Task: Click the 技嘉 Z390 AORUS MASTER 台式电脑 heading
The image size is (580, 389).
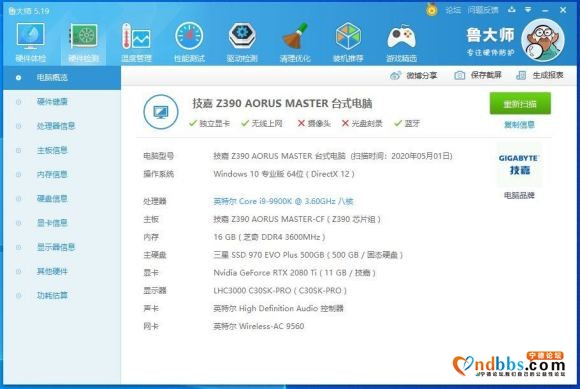Action: (x=282, y=104)
